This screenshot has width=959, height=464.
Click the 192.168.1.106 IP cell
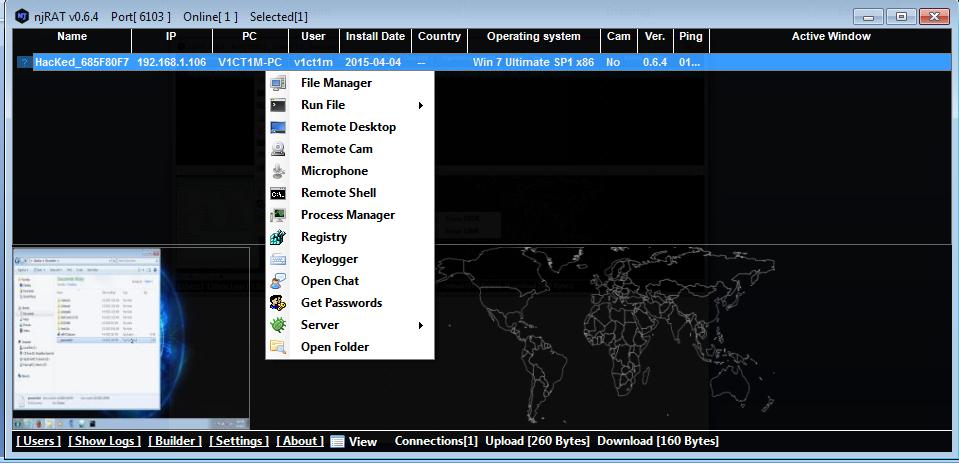click(171, 62)
